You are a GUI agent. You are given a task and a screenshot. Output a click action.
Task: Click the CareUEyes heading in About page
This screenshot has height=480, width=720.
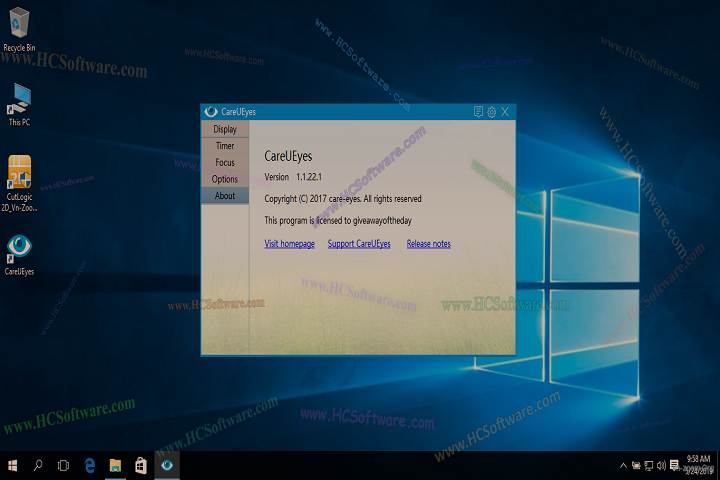(288, 156)
